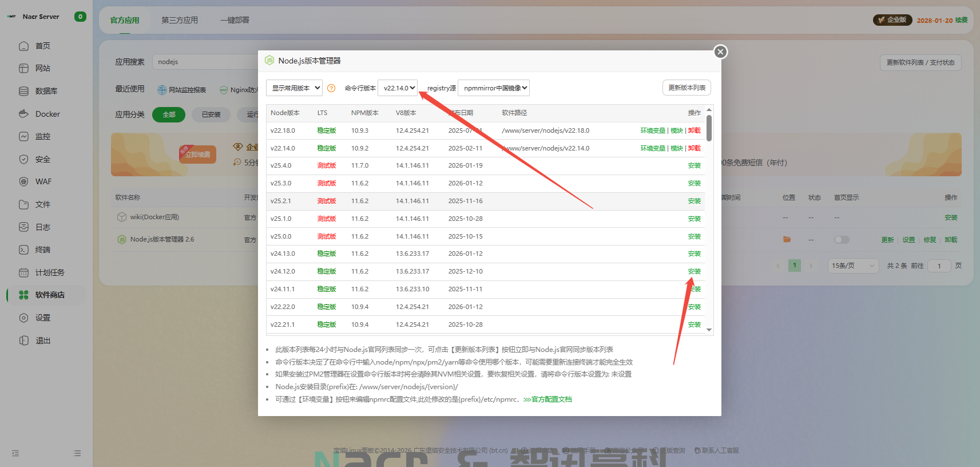The height and width of the screenshot is (467, 980).
Task: Open the registry源 npmmirror dropdown
Action: click(494, 88)
